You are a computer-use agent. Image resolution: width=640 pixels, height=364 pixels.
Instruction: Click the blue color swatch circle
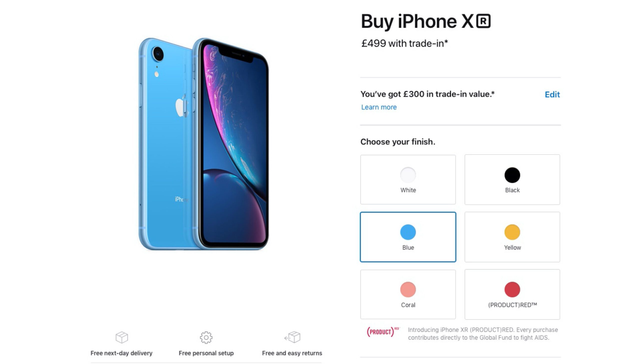coord(408,232)
